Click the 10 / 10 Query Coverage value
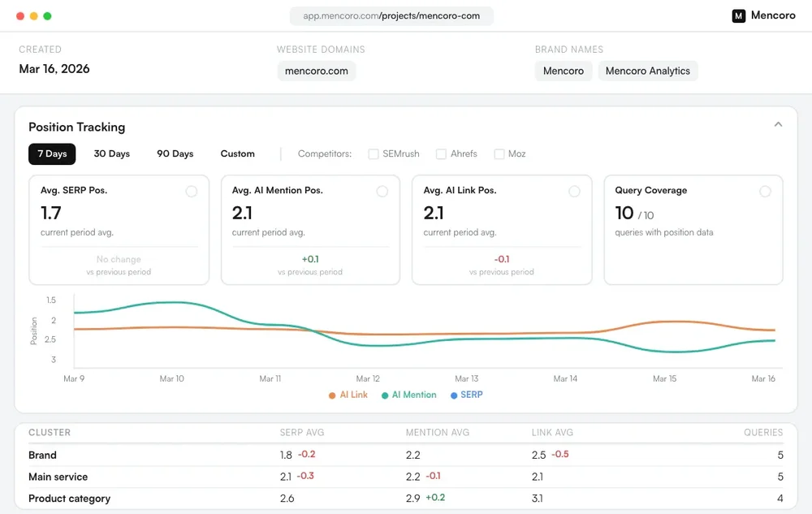 [x=634, y=214]
